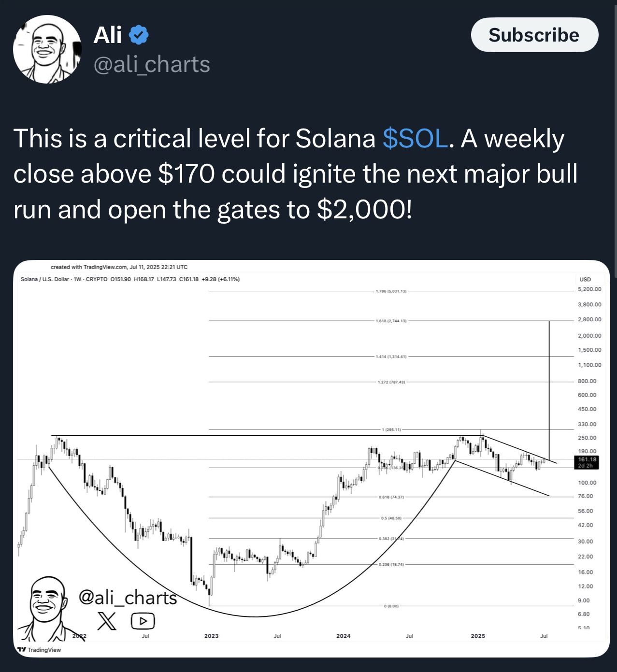This screenshot has width=617, height=672.
Task: Click the Solana / U.S. Dollar chart title
Action: click(x=45, y=279)
